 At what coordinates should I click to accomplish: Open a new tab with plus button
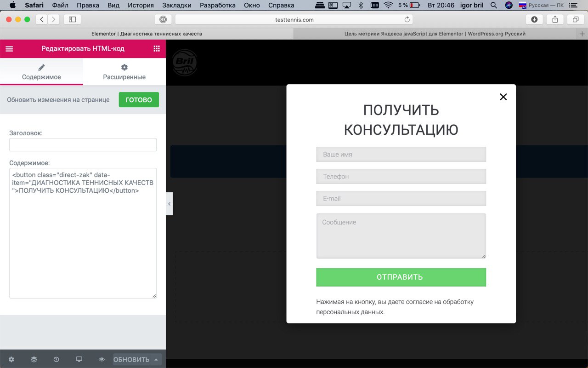(x=582, y=34)
